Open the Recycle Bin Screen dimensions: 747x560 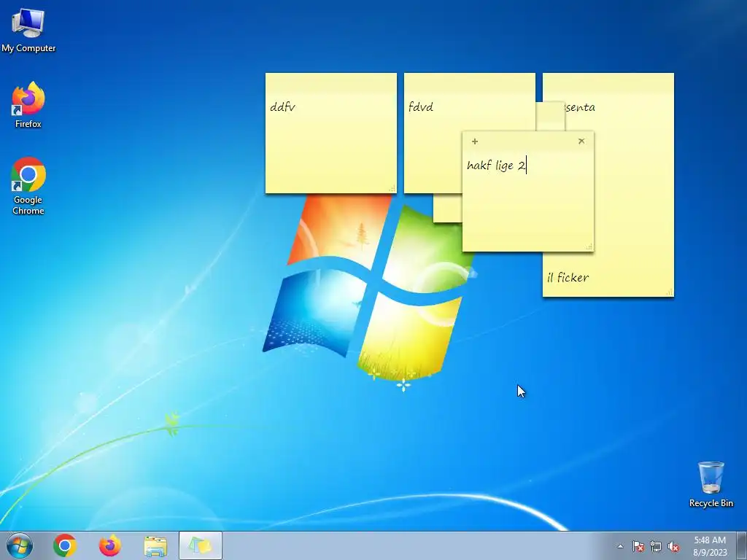711,484
